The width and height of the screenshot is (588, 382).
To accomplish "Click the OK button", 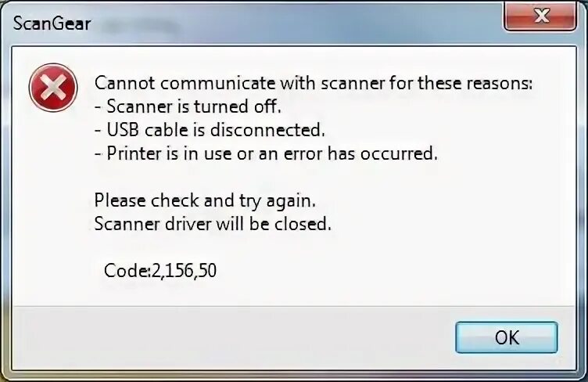I will [x=506, y=337].
